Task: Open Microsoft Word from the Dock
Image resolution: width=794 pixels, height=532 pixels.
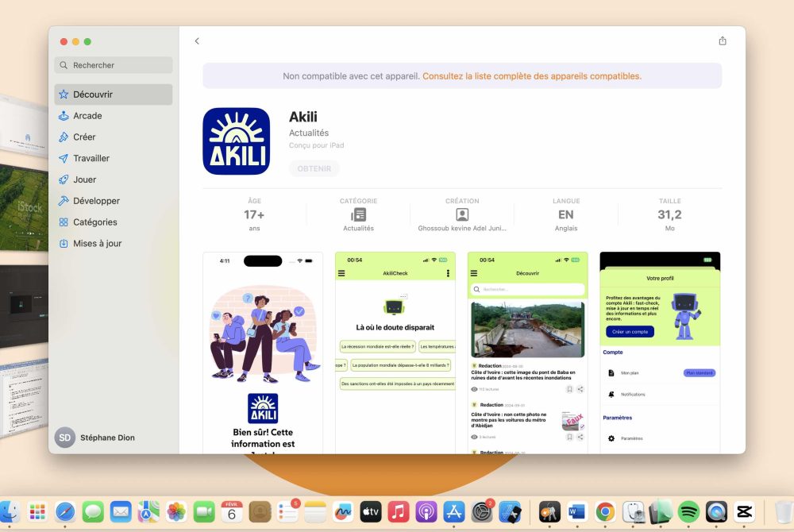Action: 576,512
